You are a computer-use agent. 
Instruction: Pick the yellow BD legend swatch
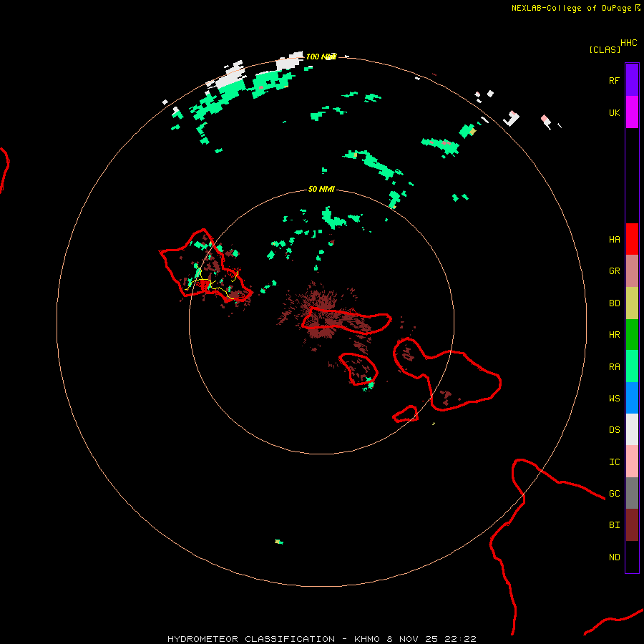pyautogui.click(x=632, y=303)
